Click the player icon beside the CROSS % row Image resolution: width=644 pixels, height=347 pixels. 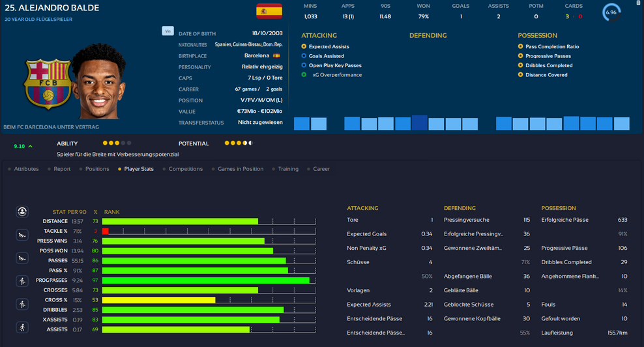[23, 304]
